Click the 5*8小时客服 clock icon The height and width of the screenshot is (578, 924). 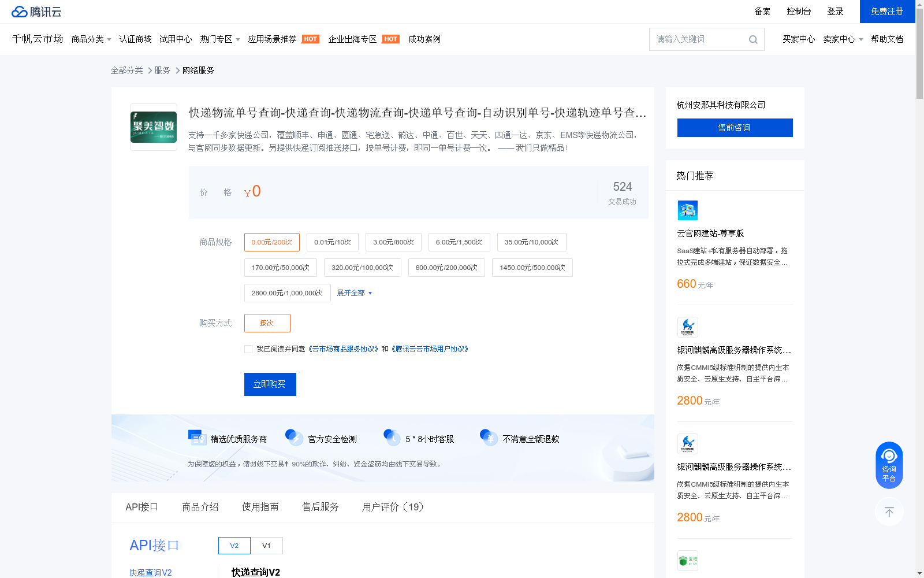392,438
